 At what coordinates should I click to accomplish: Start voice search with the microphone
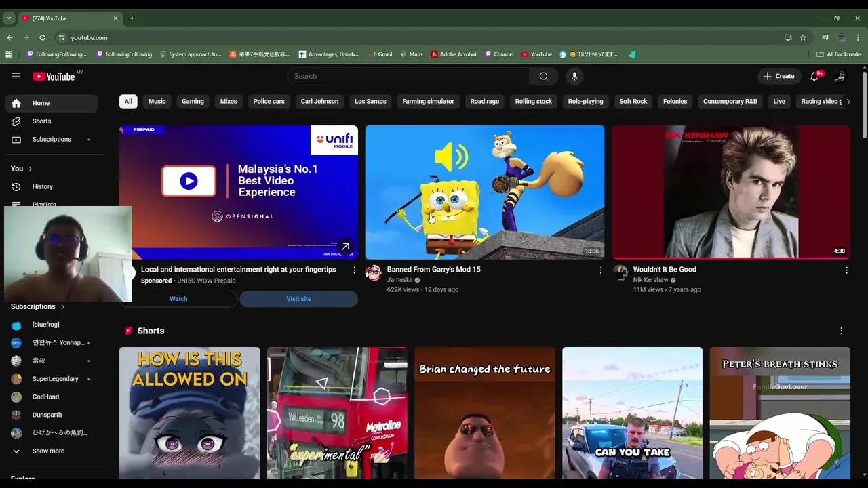574,77
